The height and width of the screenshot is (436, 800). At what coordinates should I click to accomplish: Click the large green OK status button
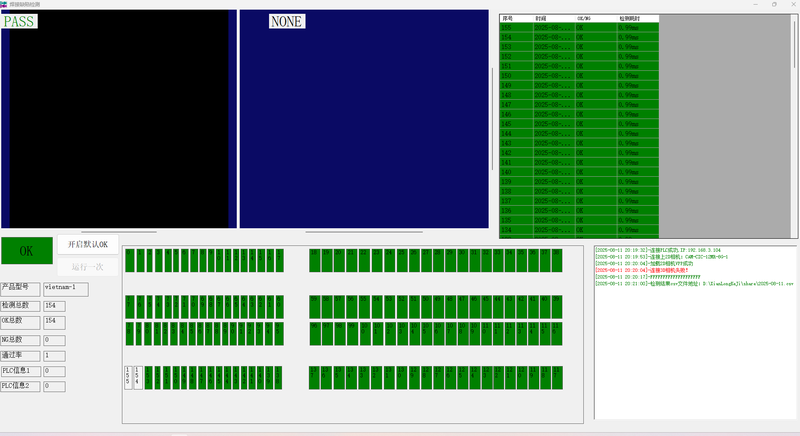(27, 250)
